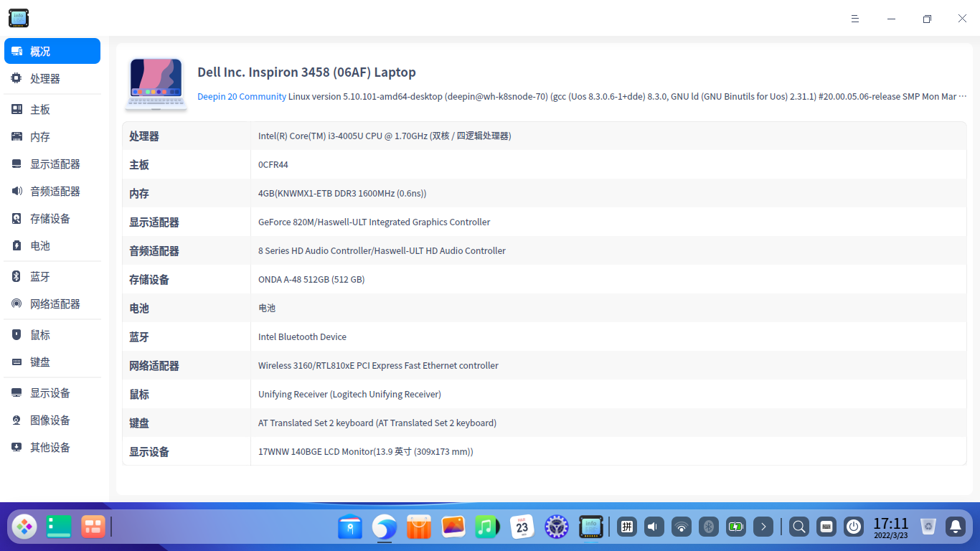Viewport: 980px width, 551px height.
Task: Open the Wi-Fi network tray icon
Action: (682, 527)
